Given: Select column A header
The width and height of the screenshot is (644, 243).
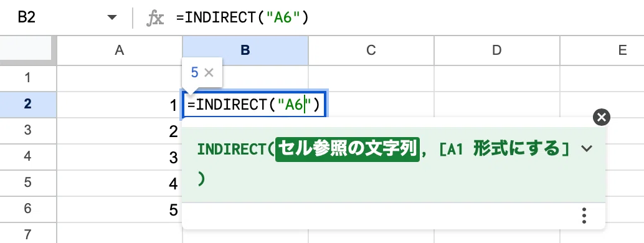Looking at the screenshot, I should (120, 50).
